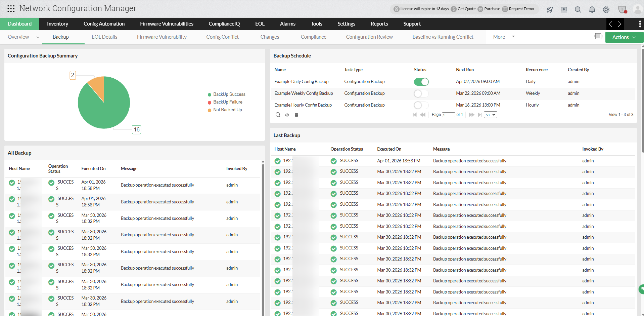
Task: Enable the Example Hourly Config Backup schedule
Action: 421,105
